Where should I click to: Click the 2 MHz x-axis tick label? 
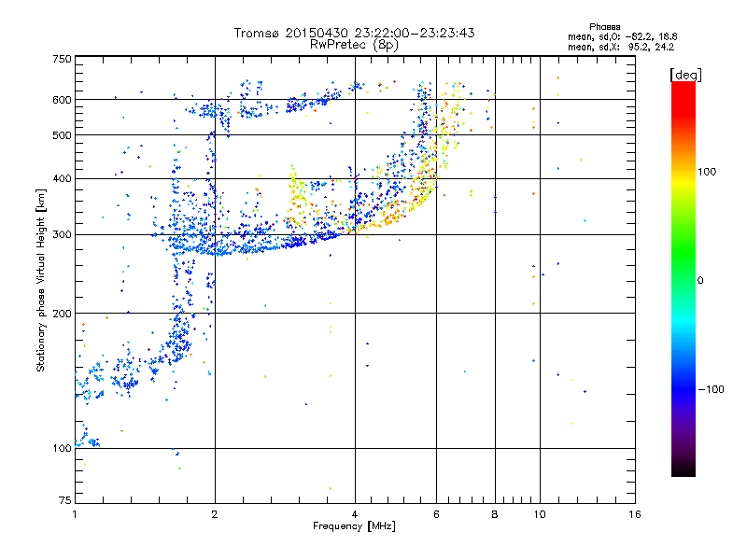pyautogui.click(x=215, y=514)
